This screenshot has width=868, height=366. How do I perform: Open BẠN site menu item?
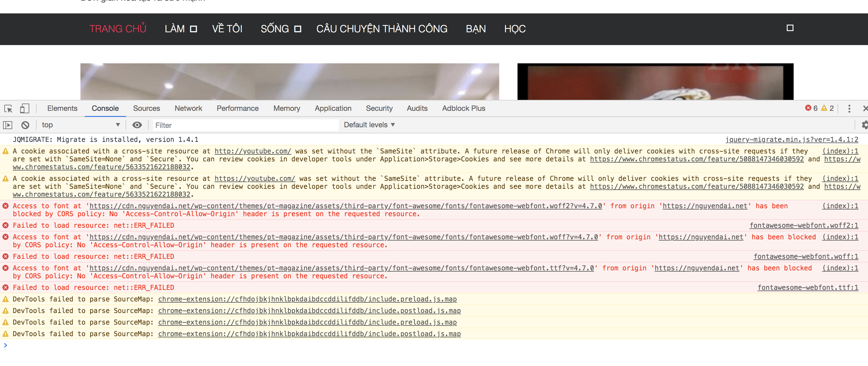476,29
